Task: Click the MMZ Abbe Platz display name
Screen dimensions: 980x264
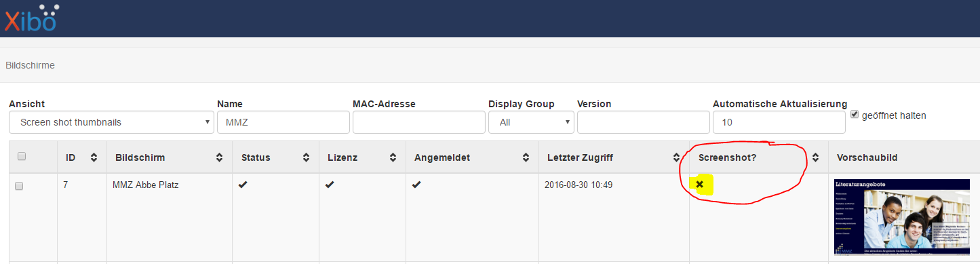Action: [x=145, y=185]
